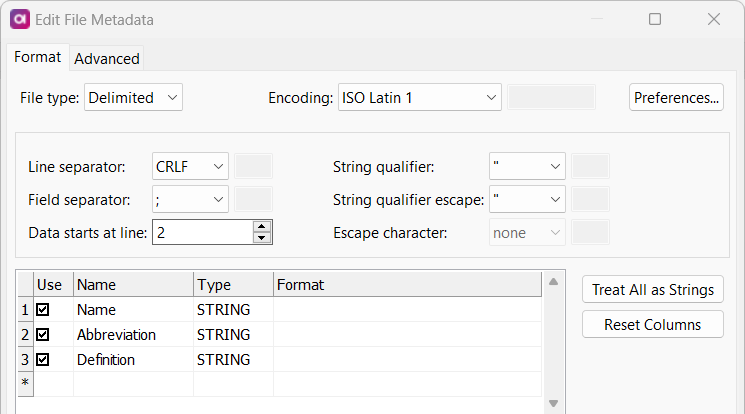Image resolution: width=745 pixels, height=414 pixels.
Task: Switch to the Advanced tab
Action: tap(107, 58)
